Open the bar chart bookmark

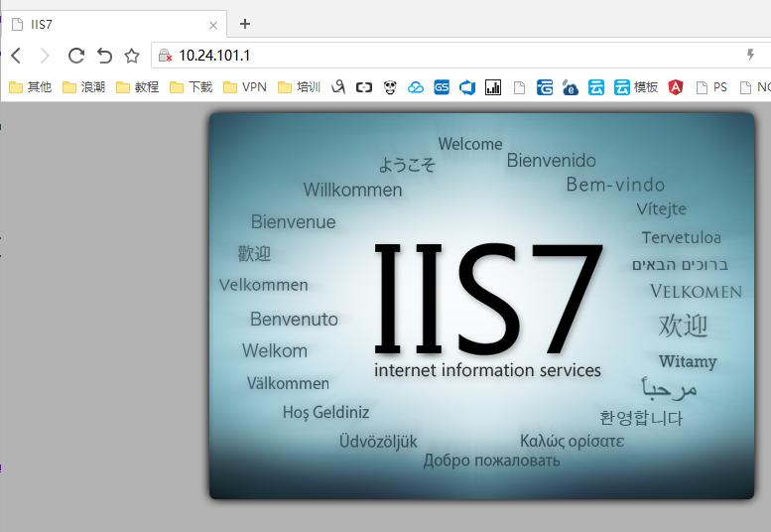pyautogui.click(x=493, y=87)
